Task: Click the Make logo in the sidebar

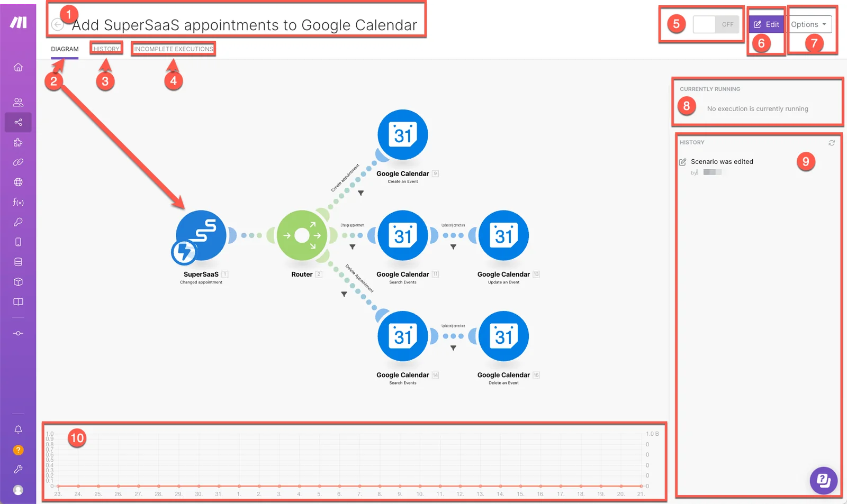Action: (x=19, y=22)
